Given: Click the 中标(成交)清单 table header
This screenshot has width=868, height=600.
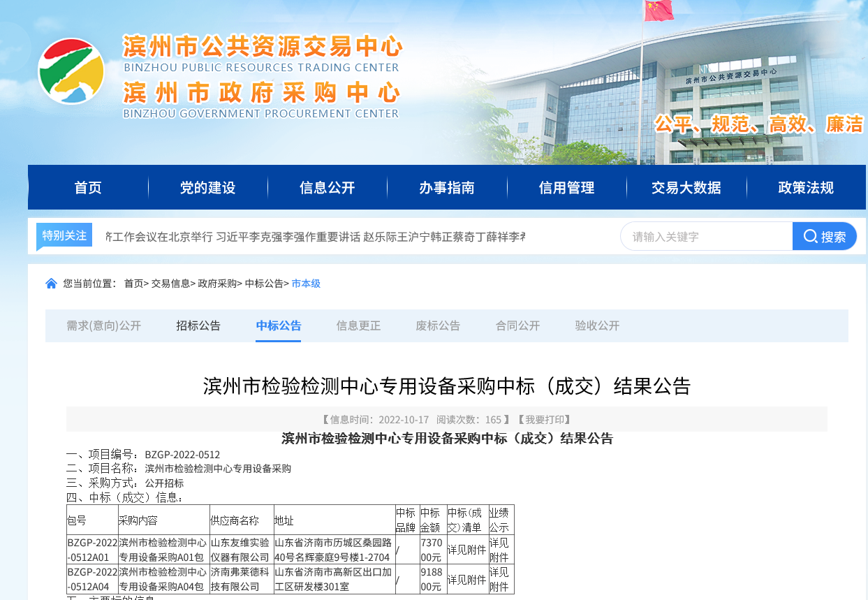Looking at the screenshot, I should point(466,520).
